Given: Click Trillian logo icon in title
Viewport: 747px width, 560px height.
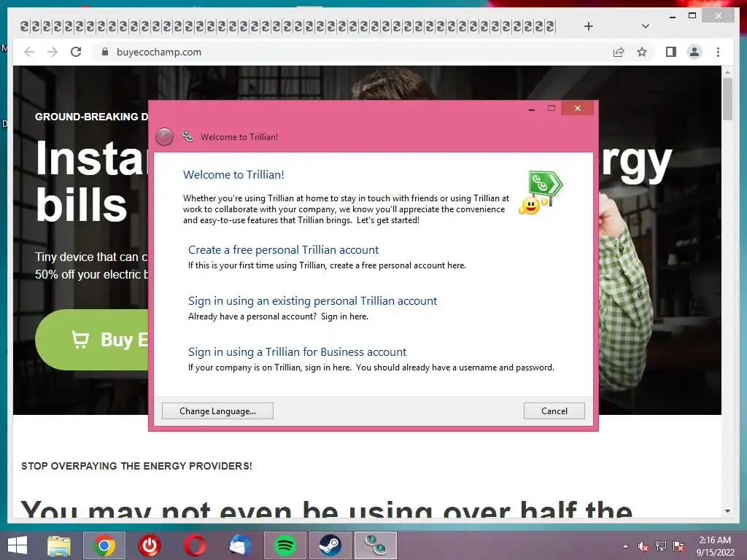Looking at the screenshot, I should pyautogui.click(x=187, y=136).
